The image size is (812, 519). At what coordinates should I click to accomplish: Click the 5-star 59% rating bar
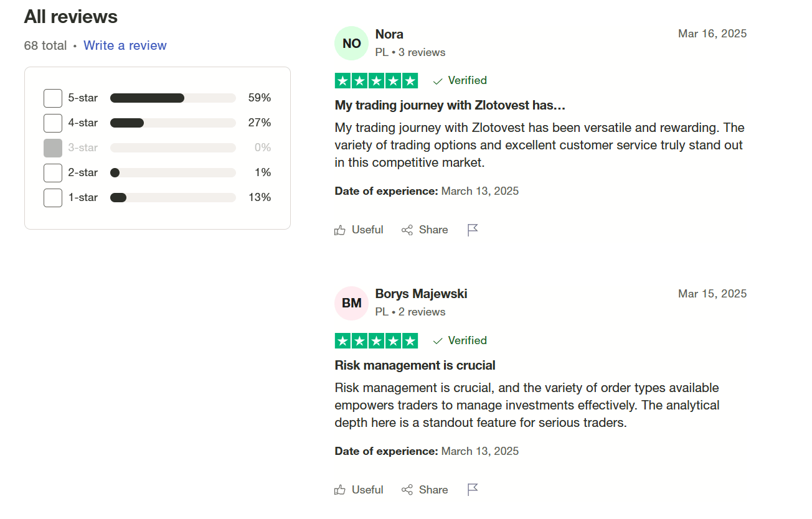tap(173, 98)
